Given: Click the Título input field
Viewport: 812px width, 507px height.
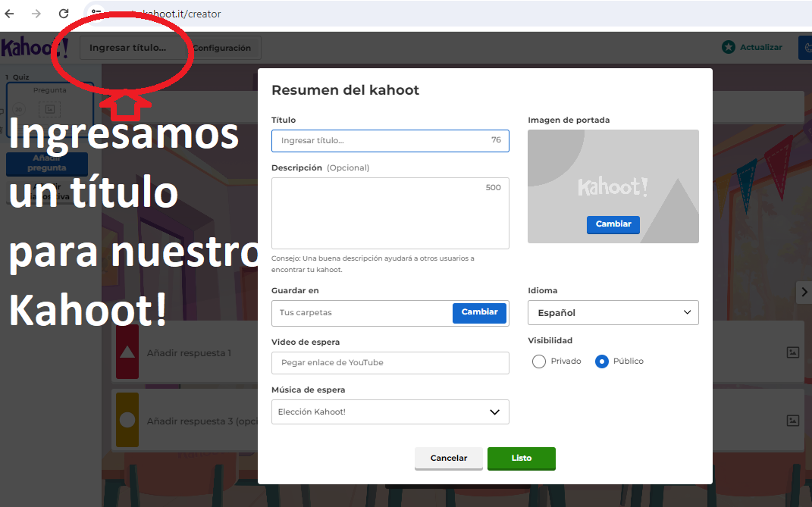Looking at the screenshot, I should pos(390,141).
